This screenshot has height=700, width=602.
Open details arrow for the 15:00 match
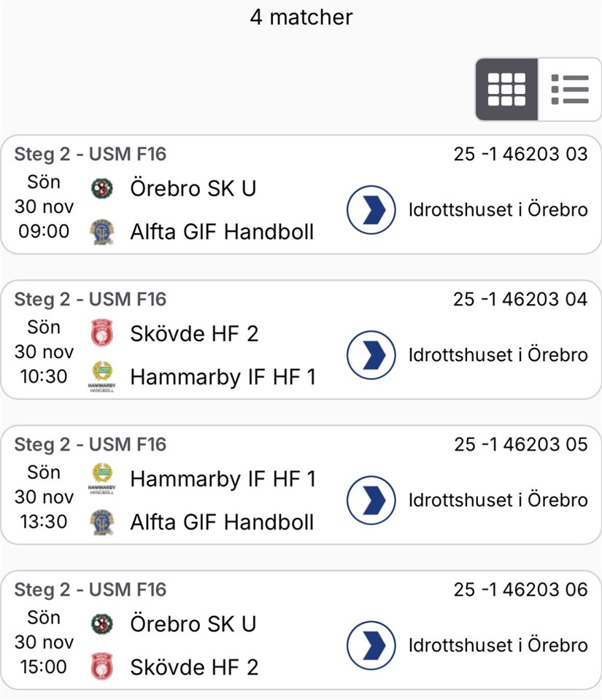[371, 645]
